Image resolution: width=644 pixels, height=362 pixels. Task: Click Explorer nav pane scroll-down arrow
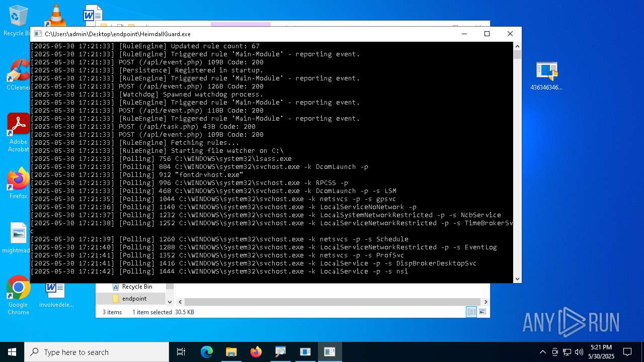click(x=170, y=302)
